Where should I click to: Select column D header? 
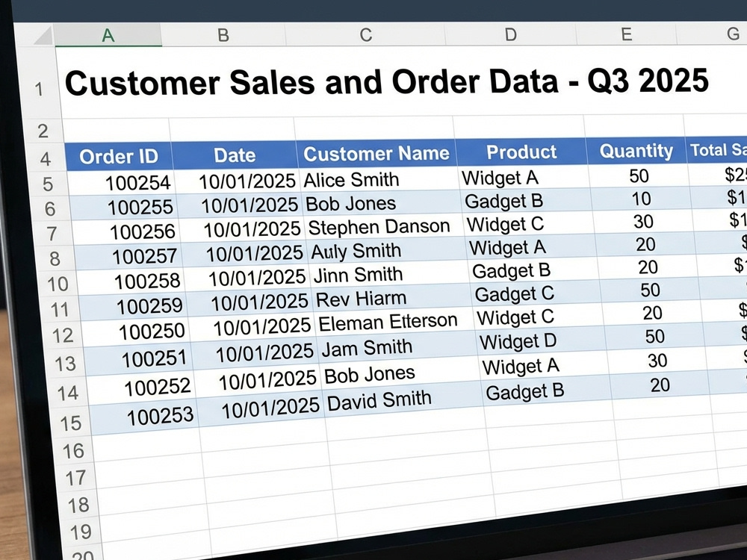[510, 34]
